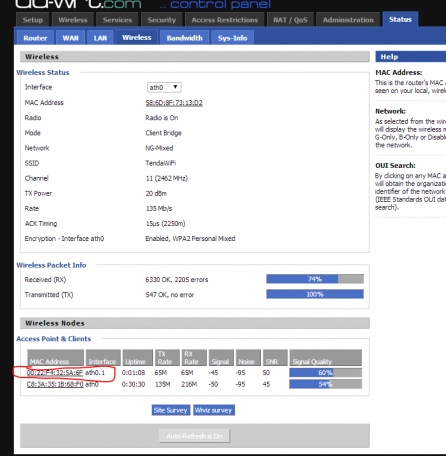Screen dimensions: 446x456
Task: Switch to the Wireless main tab
Action: coord(73,20)
